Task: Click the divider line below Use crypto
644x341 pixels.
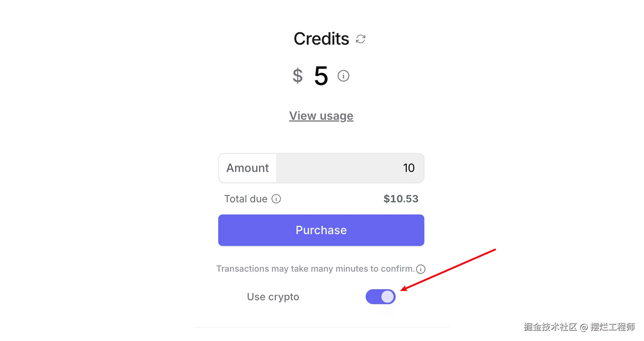Action: point(321,327)
